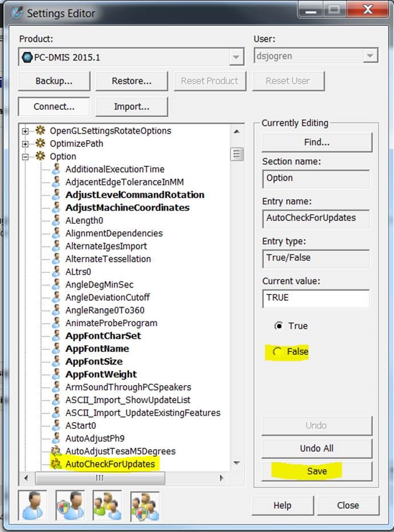Click the gear icon beside Option section
Viewport: 394px width, 532px height.
point(40,156)
